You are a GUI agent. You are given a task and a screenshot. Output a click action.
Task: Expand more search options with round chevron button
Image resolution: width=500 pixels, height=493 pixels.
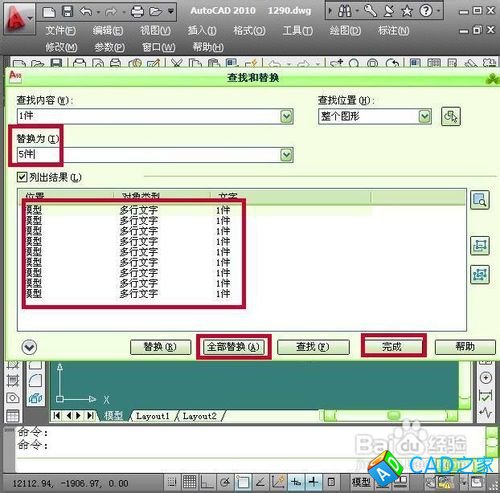click(x=29, y=347)
